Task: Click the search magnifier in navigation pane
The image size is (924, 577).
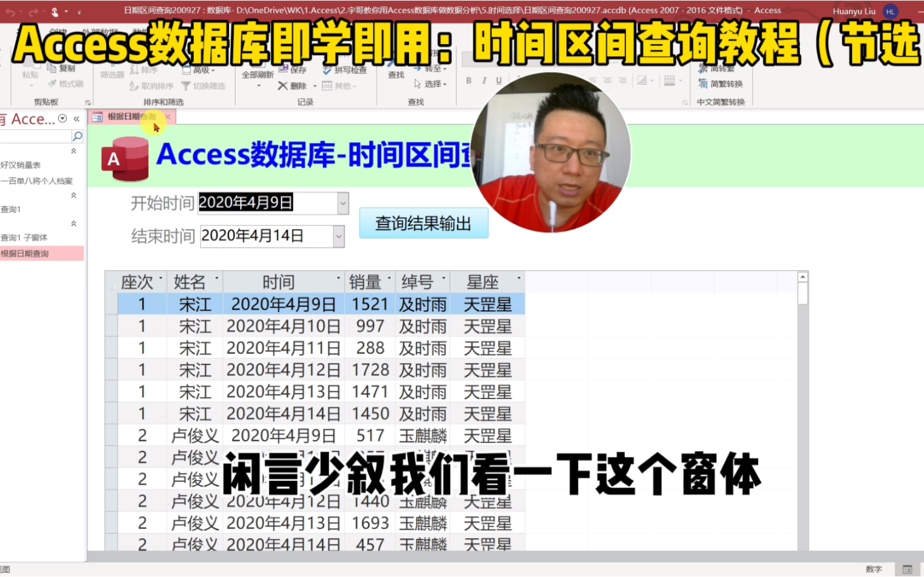Action: [x=77, y=136]
